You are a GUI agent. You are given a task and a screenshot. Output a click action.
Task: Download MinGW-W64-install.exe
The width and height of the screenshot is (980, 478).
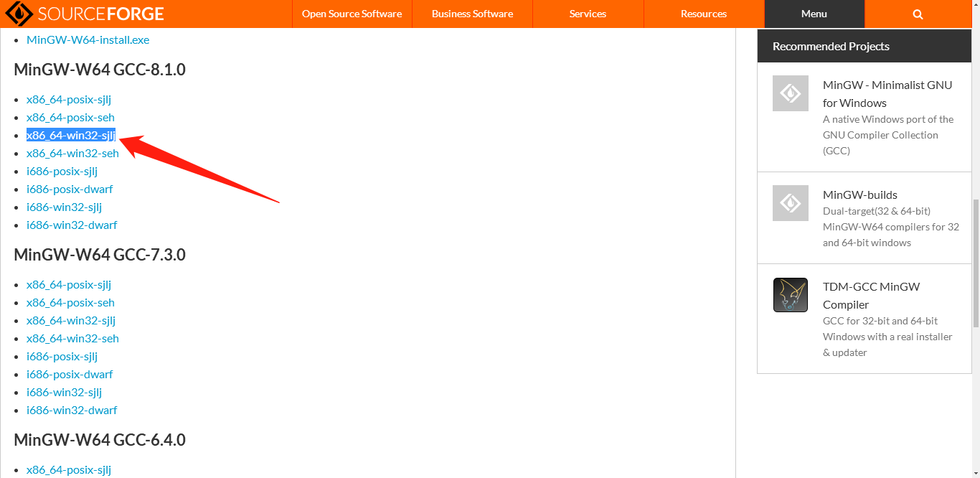click(x=88, y=39)
